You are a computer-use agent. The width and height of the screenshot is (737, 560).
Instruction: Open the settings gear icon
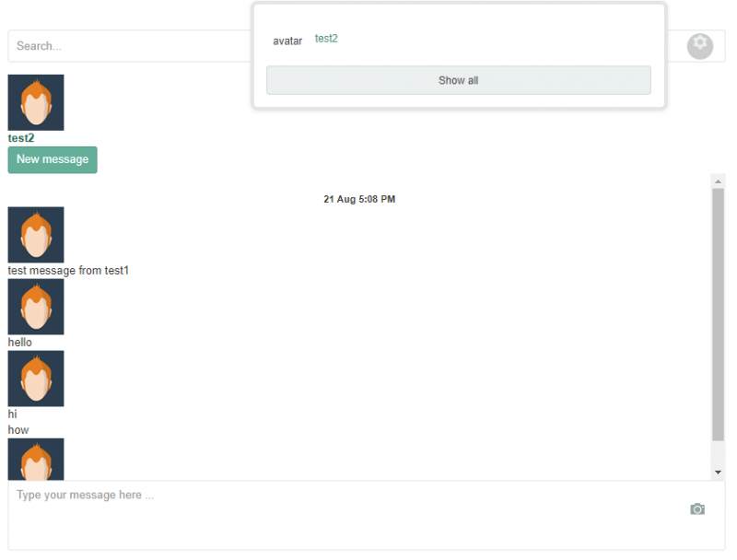pos(700,46)
